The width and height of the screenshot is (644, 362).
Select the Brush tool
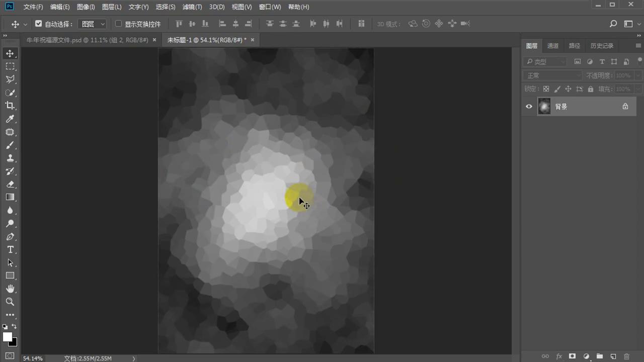point(10,145)
